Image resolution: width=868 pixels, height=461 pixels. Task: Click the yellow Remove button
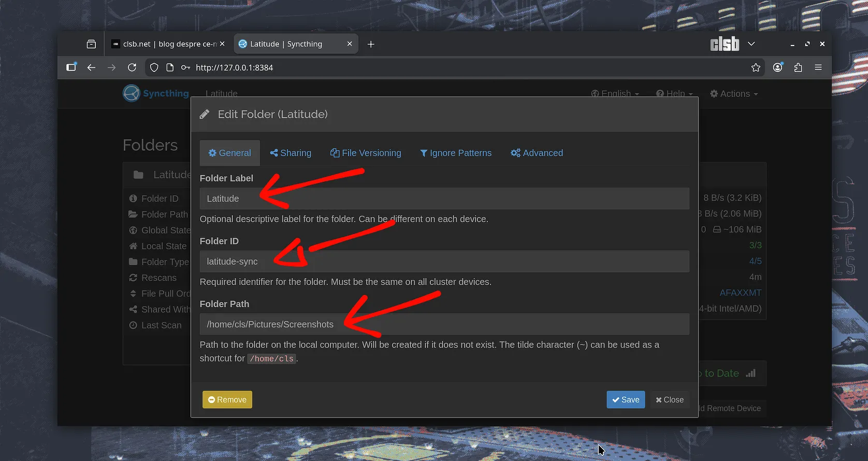click(227, 399)
